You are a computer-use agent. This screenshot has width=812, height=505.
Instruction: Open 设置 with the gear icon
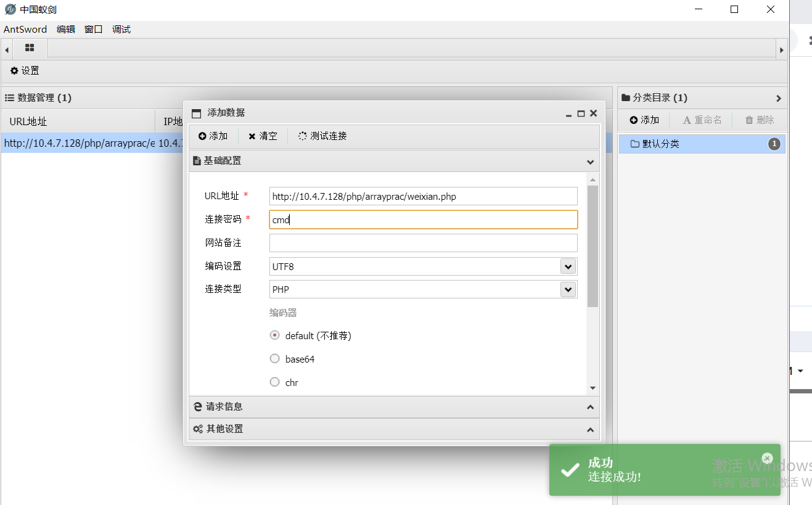(25, 71)
